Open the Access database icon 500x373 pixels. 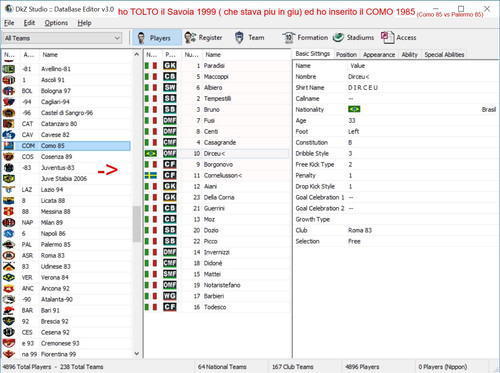[x=387, y=38]
